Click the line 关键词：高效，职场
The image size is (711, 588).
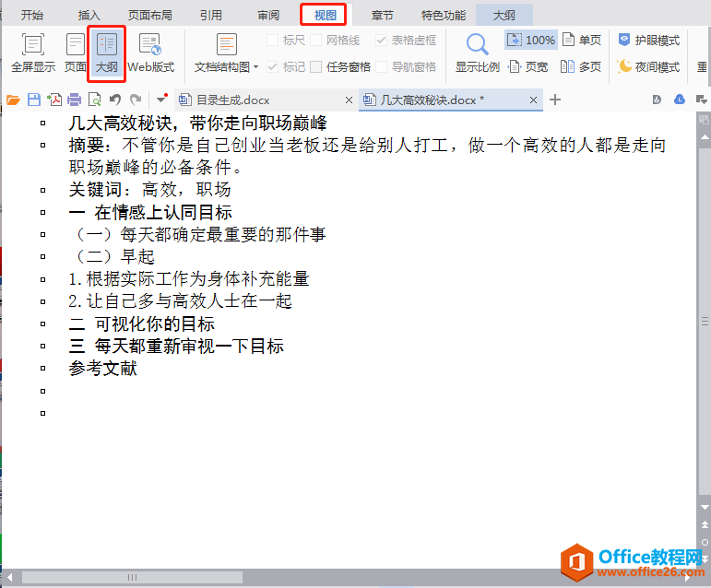(x=150, y=189)
